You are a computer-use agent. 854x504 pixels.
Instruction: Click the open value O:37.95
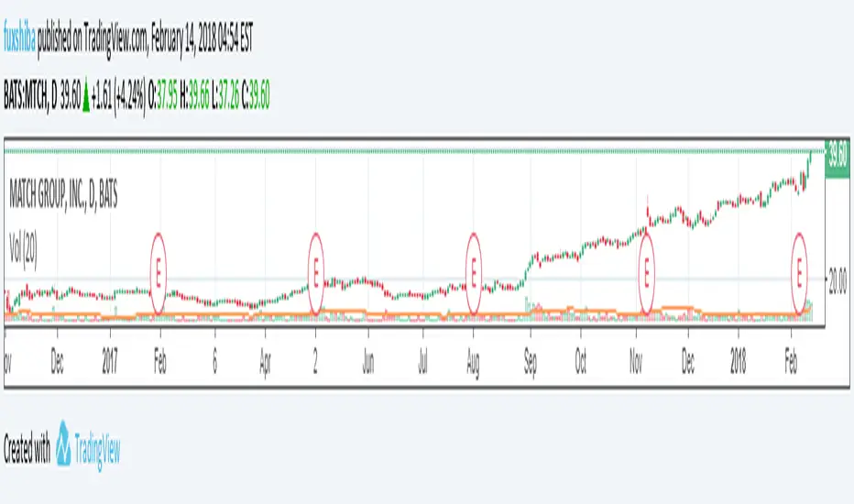(162, 96)
